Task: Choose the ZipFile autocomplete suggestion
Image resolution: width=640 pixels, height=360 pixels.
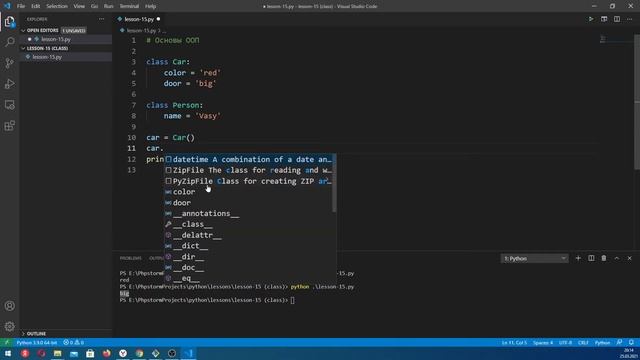Action: (249, 170)
